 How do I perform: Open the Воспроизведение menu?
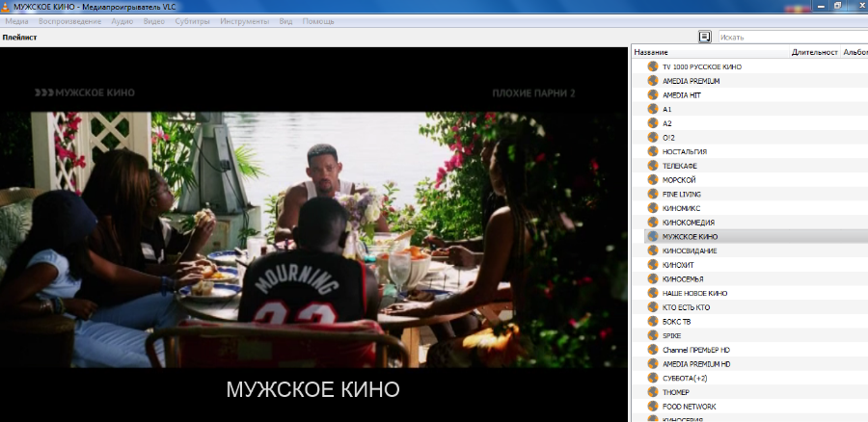click(69, 21)
